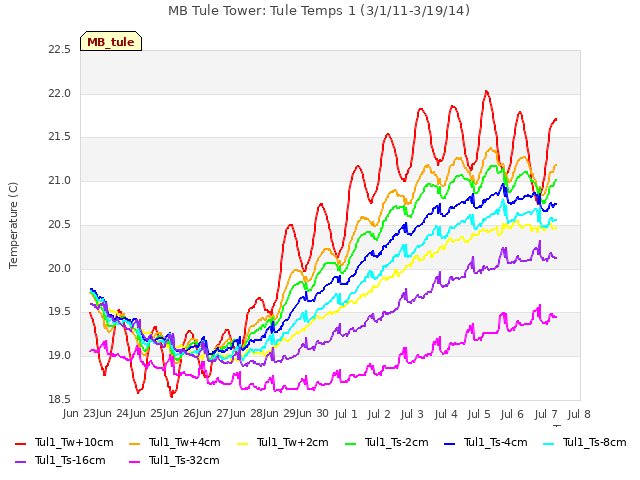Viewport: 640px width, 480px height.
Task: Click the 20.0 y-axis tick label
Action: 60,268
